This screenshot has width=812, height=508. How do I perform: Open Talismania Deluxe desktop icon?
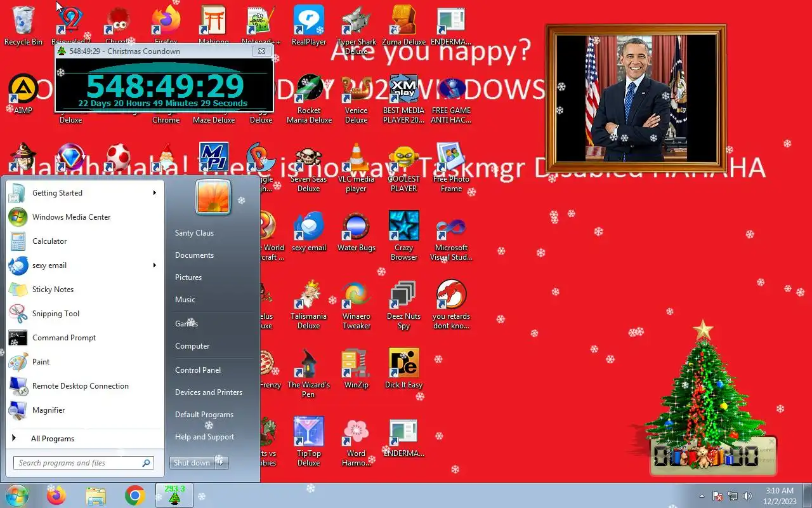[x=309, y=305]
